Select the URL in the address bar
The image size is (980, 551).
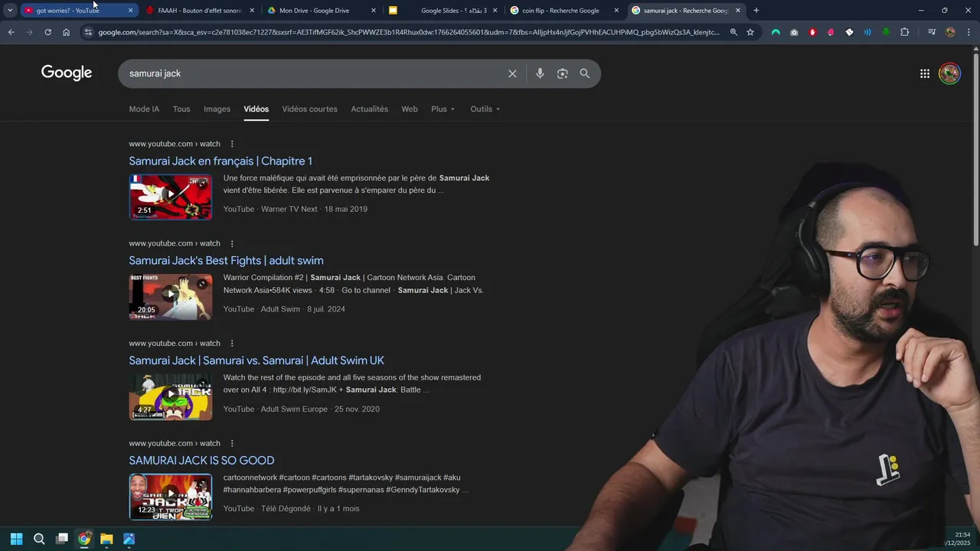[409, 32]
